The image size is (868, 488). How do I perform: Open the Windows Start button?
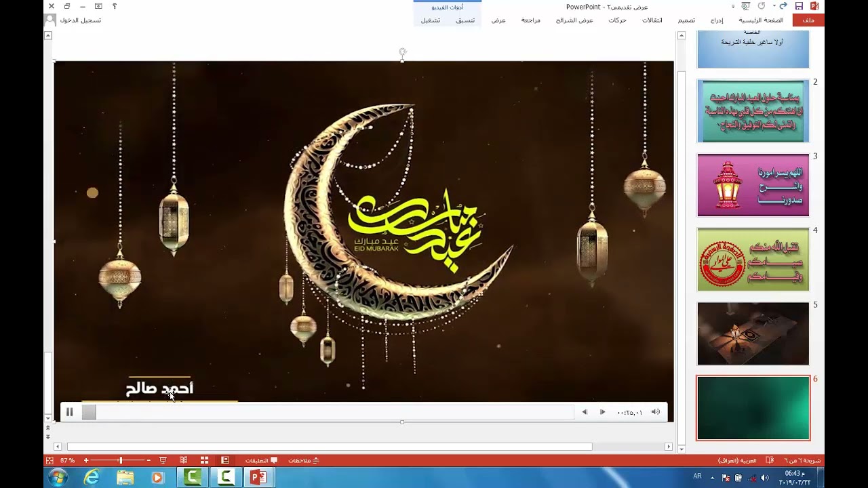[x=58, y=478]
